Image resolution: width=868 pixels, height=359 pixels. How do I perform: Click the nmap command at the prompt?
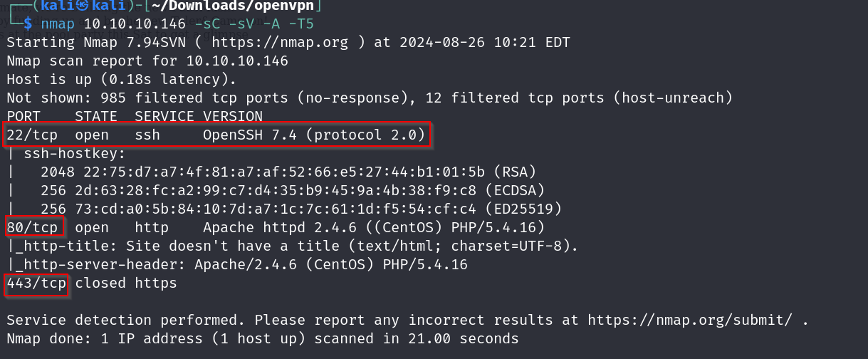pos(58,24)
